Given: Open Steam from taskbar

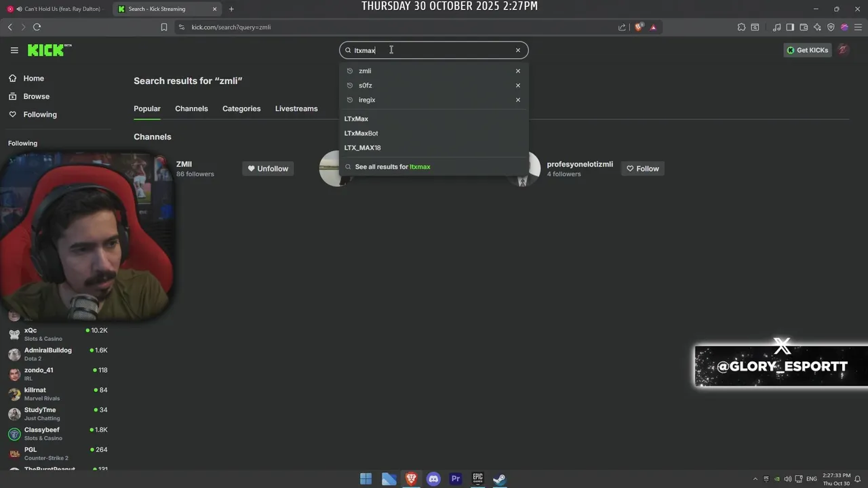Looking at the screenshot, I should point(499,479).
